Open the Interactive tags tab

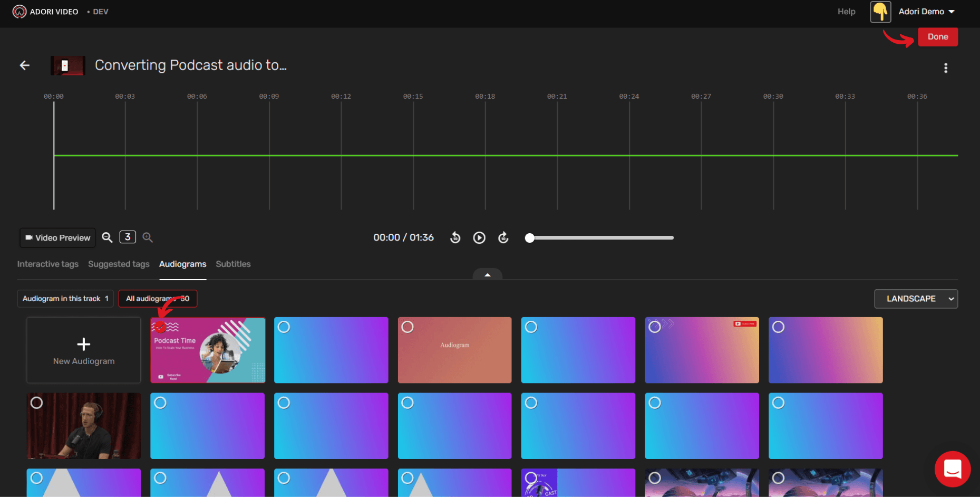pos(47,264)
